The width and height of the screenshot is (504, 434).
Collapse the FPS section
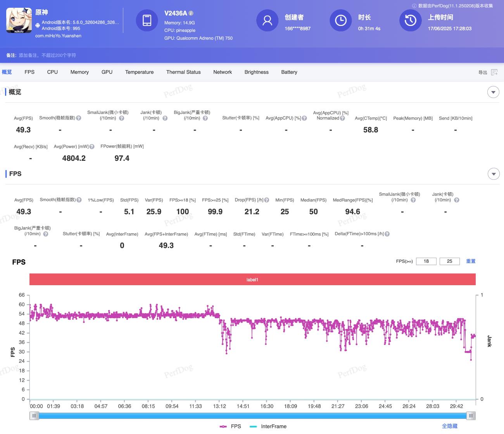493,174
